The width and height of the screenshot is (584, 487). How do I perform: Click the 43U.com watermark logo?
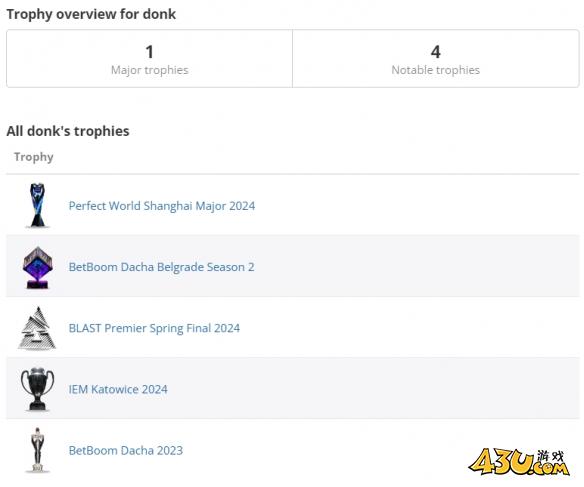(519, 462)
